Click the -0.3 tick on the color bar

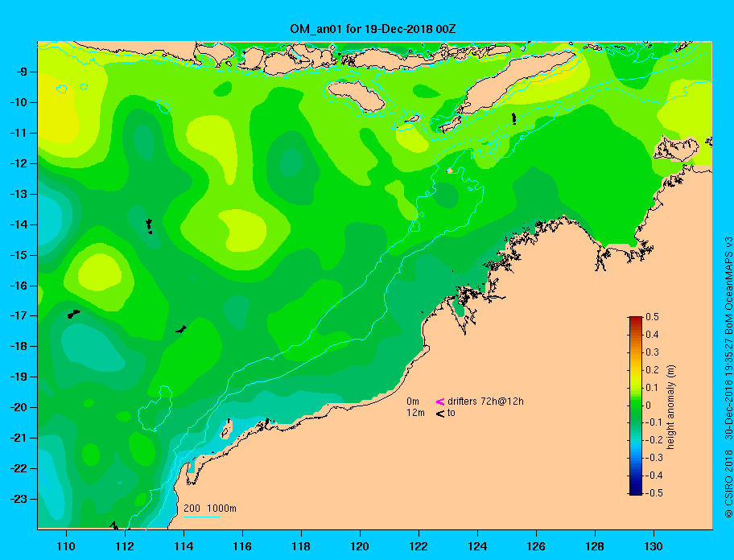pyautogui.click(x=654, y=458)
